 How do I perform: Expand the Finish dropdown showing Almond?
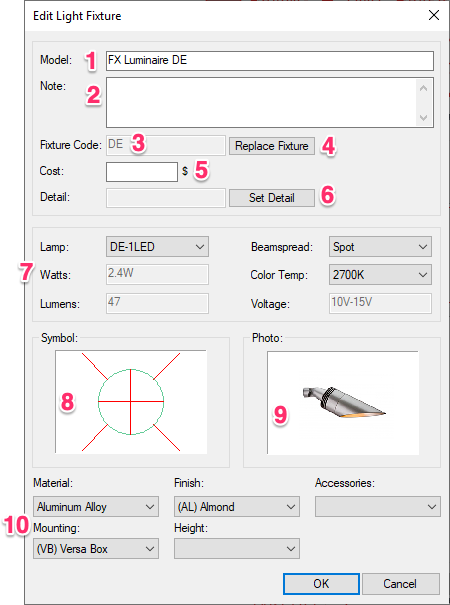click(x=237, y=507)
